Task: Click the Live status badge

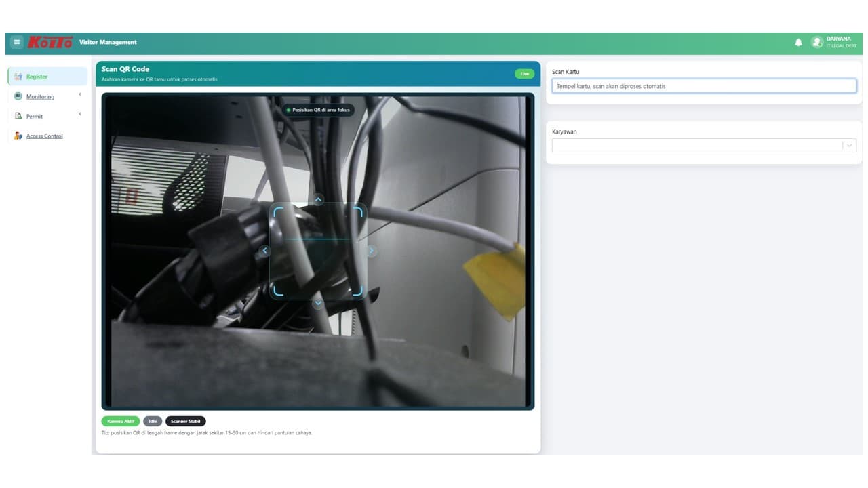Action: point(524,74)
